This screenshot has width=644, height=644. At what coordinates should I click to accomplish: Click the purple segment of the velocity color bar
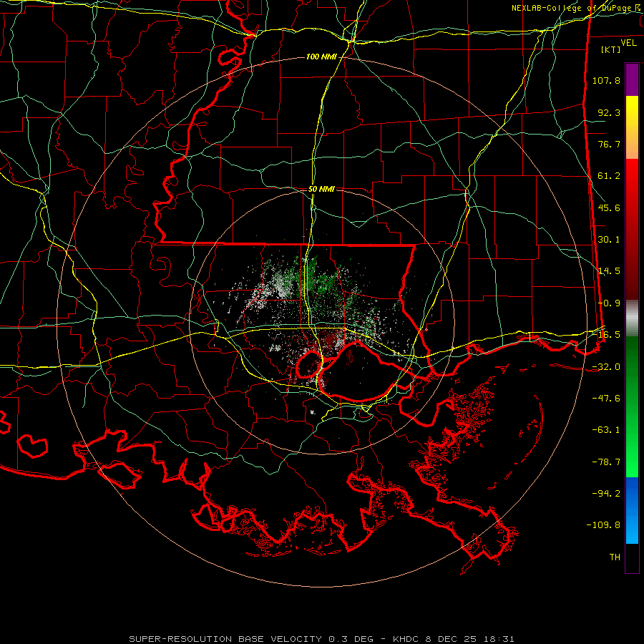(632, 79)
